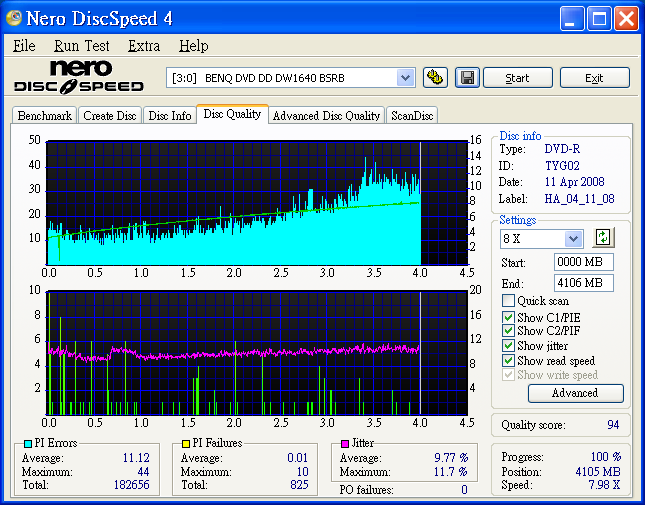Minimize the Nero DiscSpeed window

coord(572,19)
